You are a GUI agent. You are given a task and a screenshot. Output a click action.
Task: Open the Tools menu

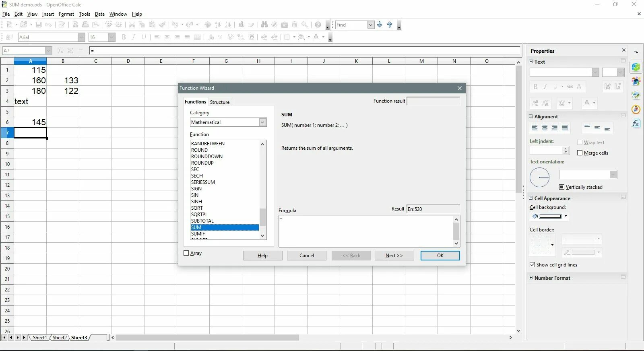click(x=85, y=14)
